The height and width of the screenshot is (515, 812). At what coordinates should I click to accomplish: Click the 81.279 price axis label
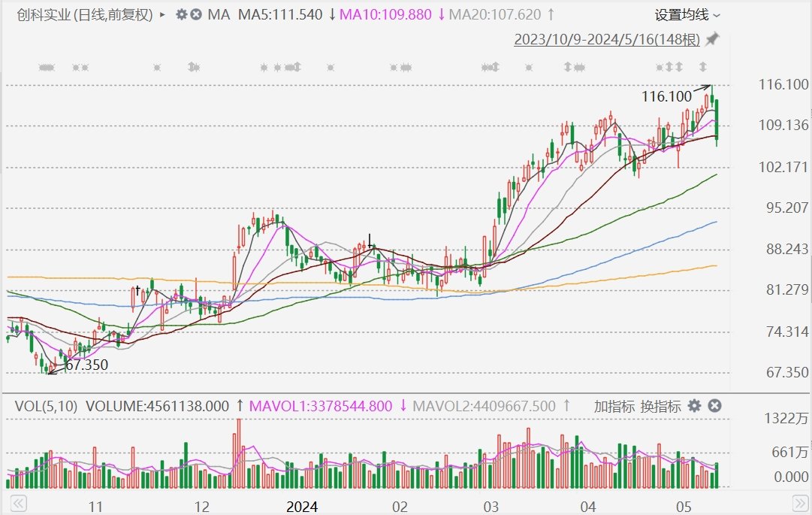787,289
